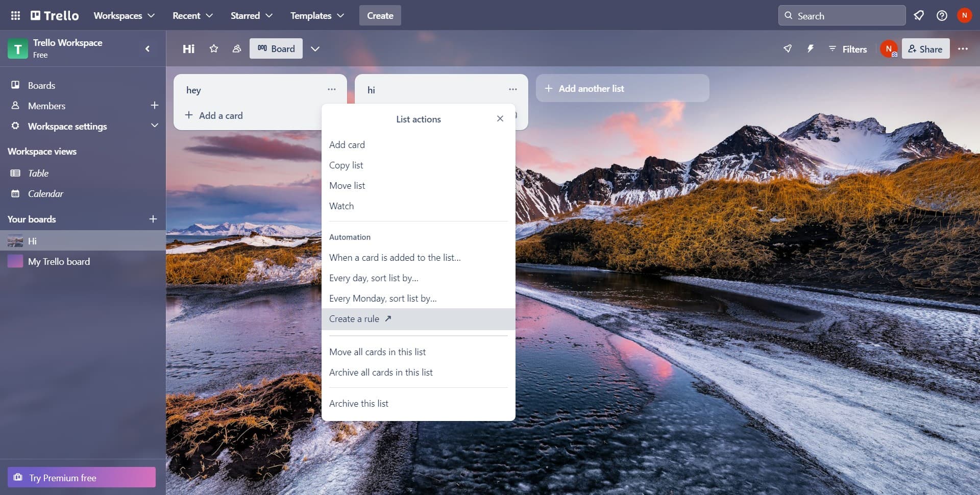
Task: Select the Boards icon in the sidebar
Action: click(15, 85)
